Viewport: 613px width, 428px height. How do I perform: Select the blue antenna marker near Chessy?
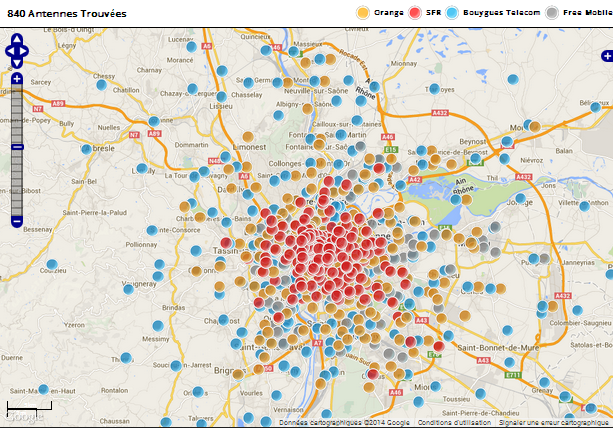101,85
